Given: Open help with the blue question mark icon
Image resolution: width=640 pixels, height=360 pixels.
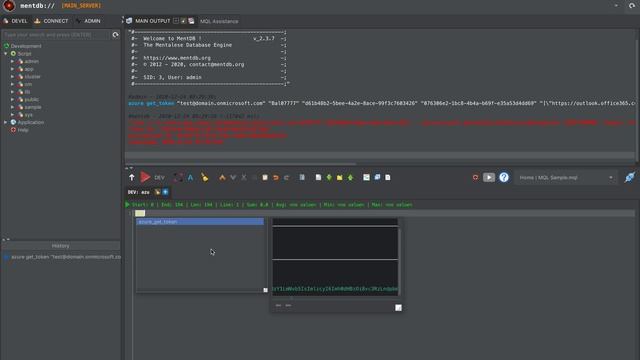Looking at the screenshot, I should pos(504,177).
